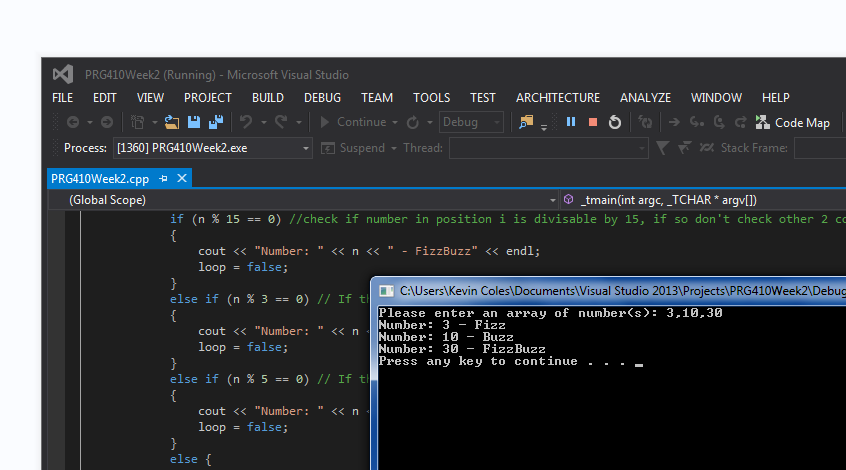Open the Debug solution configuration dropdown
Viewport: 846px width, 470px height.
pos(472,122)
